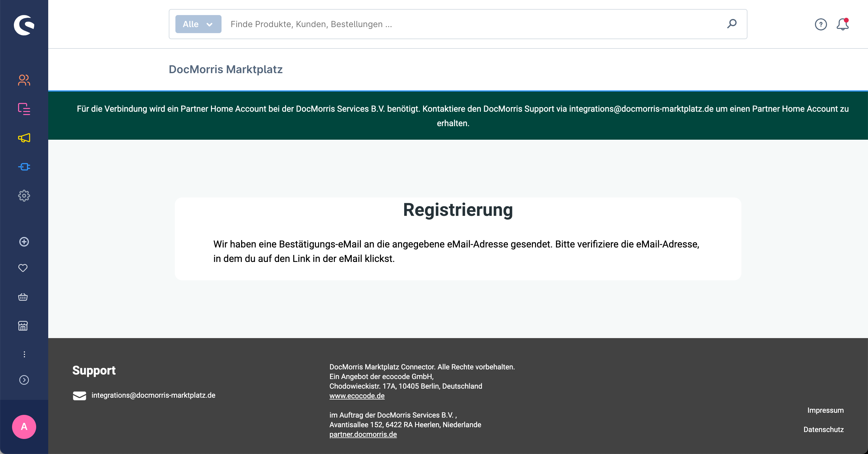
Task: Click the Bestätigungs-eMail confirmation message text
Action: pos(456,251)
